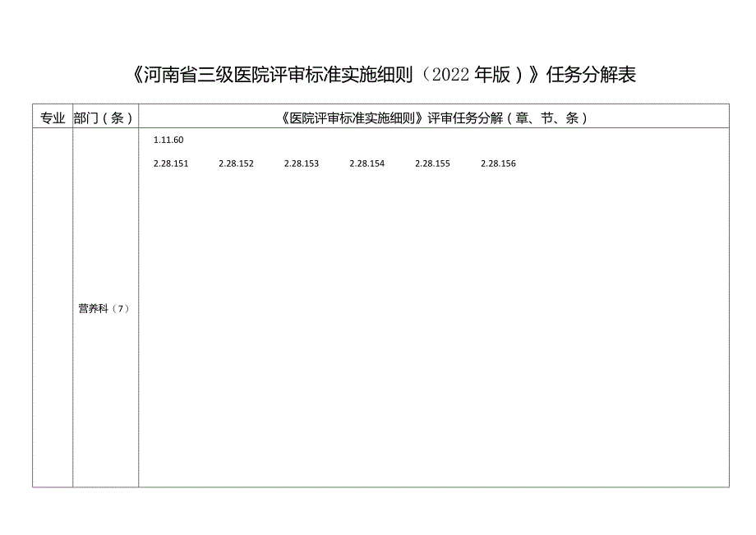This screenshot has width=756, height=535.
Task: Select the number 2.28.151
Action: (169, 163)
